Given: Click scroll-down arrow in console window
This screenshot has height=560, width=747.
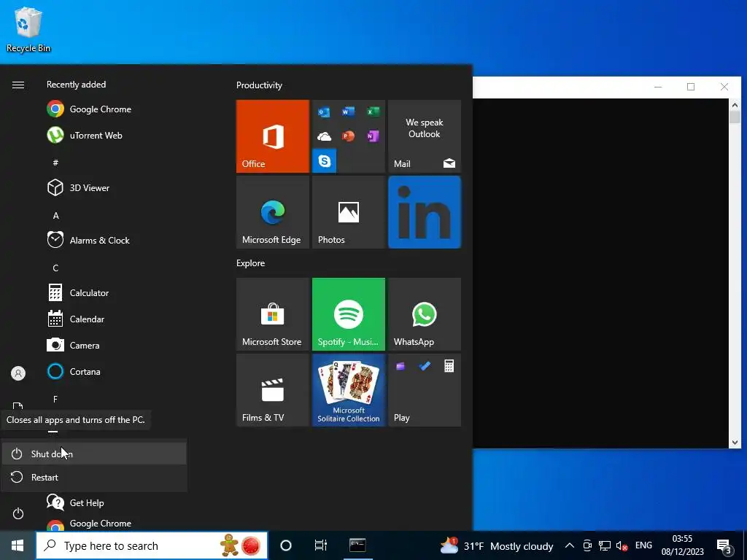Looking at the screenshot, I should tap(735, 443).
